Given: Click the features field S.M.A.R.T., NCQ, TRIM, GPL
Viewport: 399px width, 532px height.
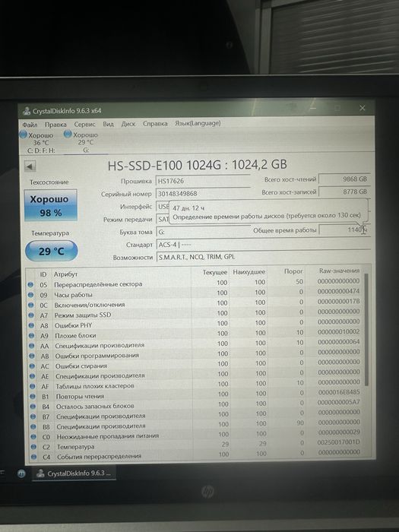Looking at the screenshot, I should (x=263, y=257).
